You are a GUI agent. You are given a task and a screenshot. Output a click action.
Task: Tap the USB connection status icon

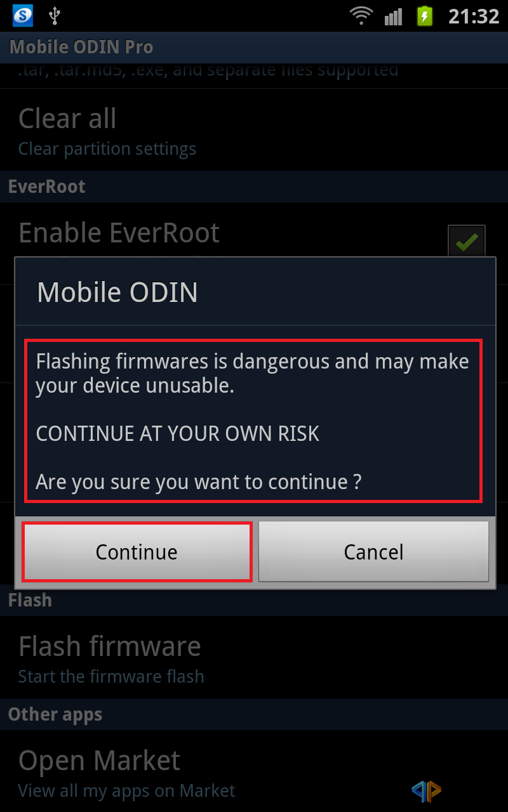tap(55, 15)
